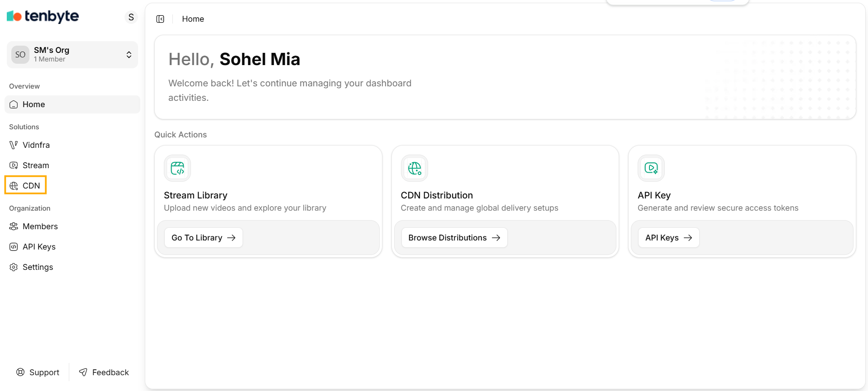Open Stream in the sidebar
Screen dimensions: 868x391
pos(72,165)
